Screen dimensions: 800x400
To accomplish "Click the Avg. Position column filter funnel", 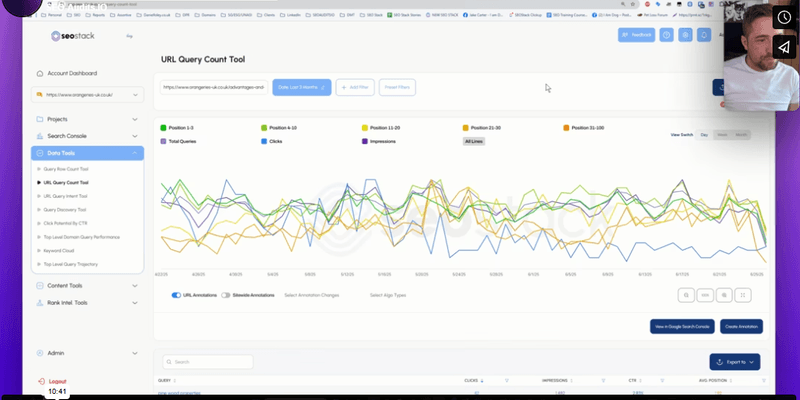I will click(x=764, y=381).
